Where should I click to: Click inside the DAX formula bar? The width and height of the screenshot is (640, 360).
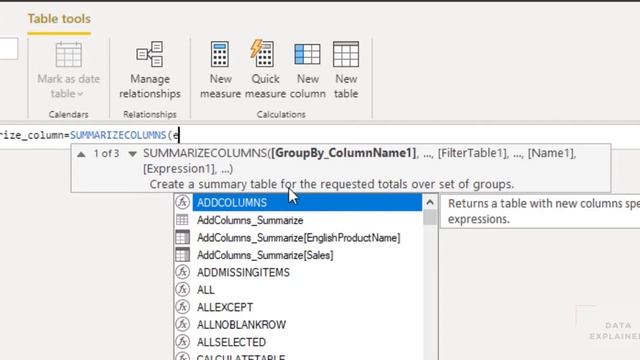[320, 135]
